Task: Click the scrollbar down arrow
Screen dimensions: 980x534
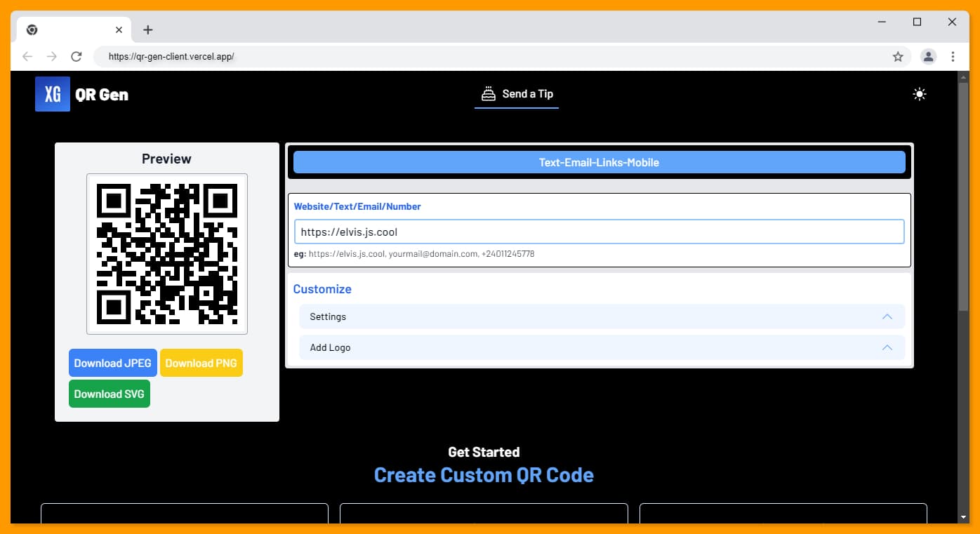Action: tap(963, 518)
